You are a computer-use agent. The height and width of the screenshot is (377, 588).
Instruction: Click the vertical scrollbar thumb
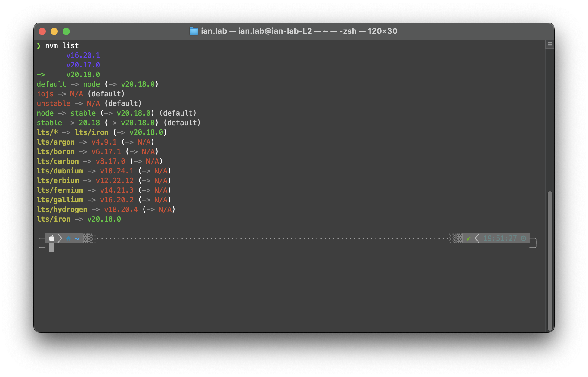tap(550, 260)
